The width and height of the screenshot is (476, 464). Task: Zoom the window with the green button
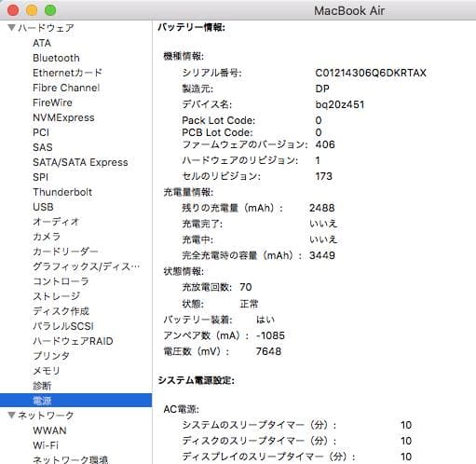pos(50,10)
